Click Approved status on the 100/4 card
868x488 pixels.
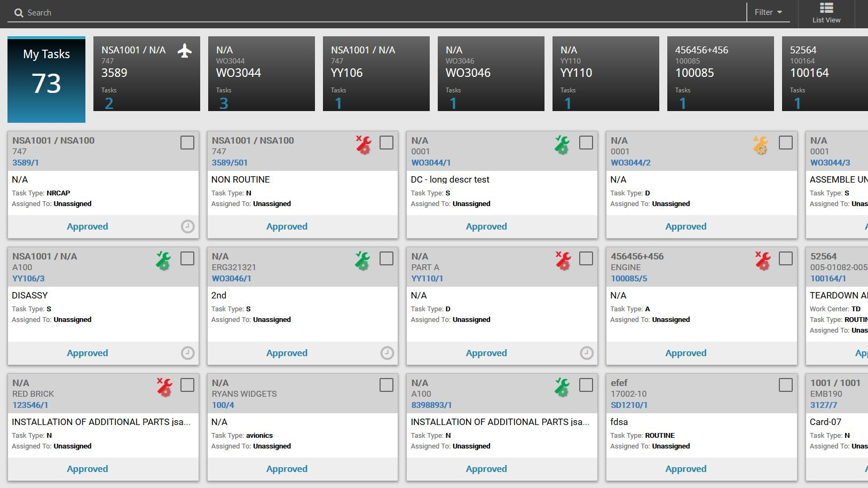[287, 469]
